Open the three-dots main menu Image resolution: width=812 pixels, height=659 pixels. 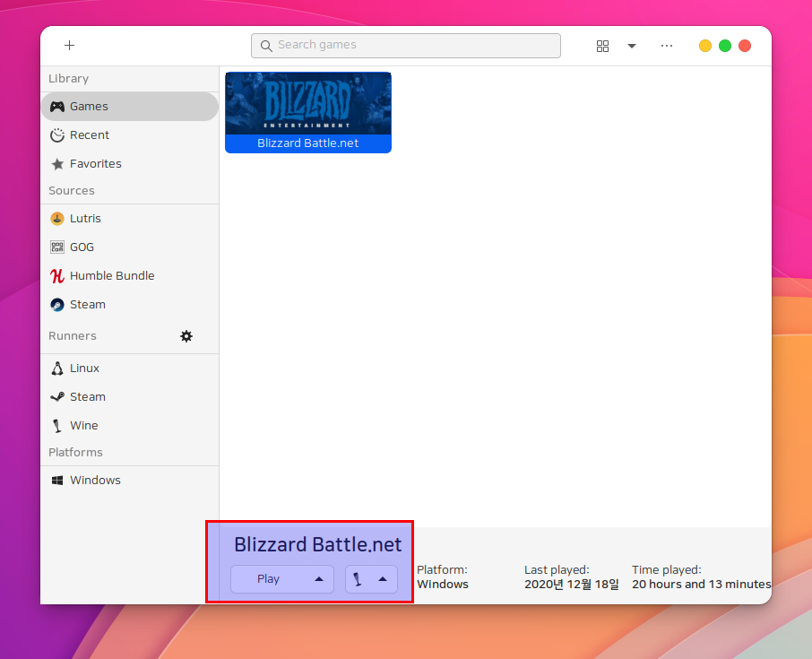pyautogui.click(x=667, y=46)
